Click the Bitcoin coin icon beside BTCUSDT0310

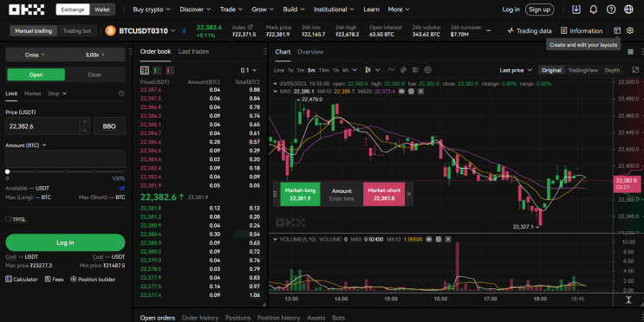(x=110, y=31)
